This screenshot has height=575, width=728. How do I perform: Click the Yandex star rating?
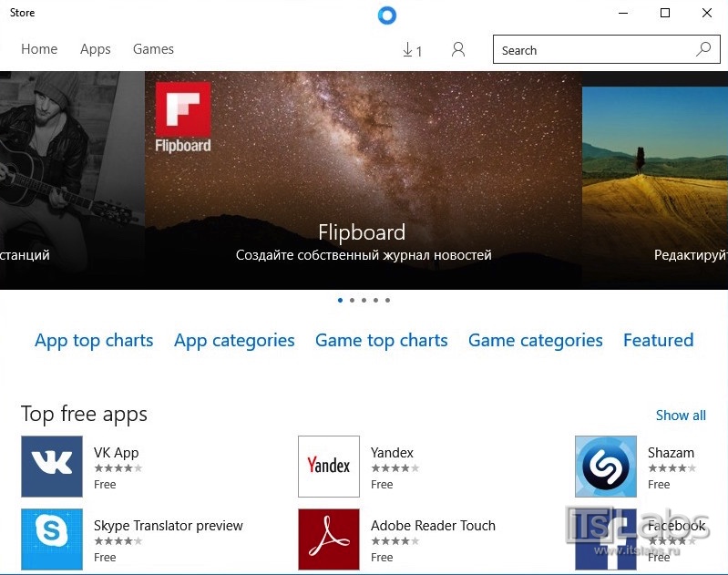pos(395,468)
